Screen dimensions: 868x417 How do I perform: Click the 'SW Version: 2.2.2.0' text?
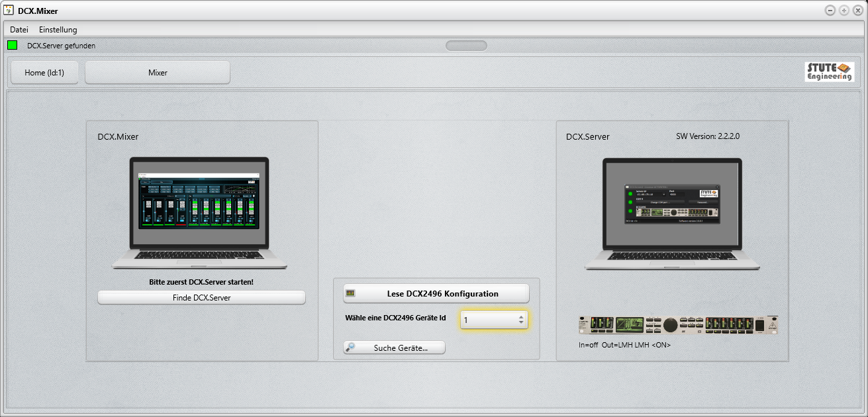[707, 136]
